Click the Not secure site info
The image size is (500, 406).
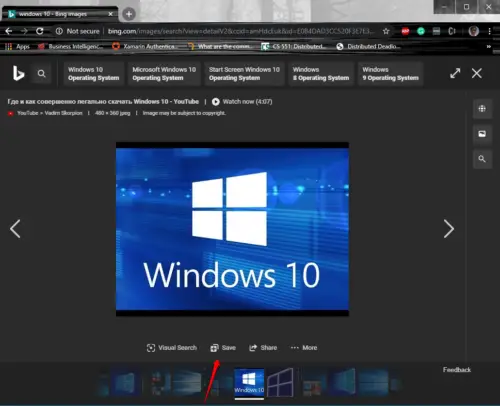point(78,31)
